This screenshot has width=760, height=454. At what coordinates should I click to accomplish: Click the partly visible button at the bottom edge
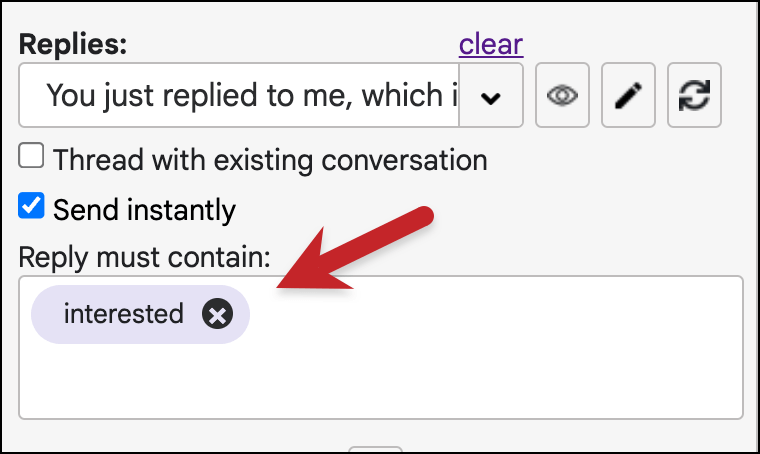375,450
